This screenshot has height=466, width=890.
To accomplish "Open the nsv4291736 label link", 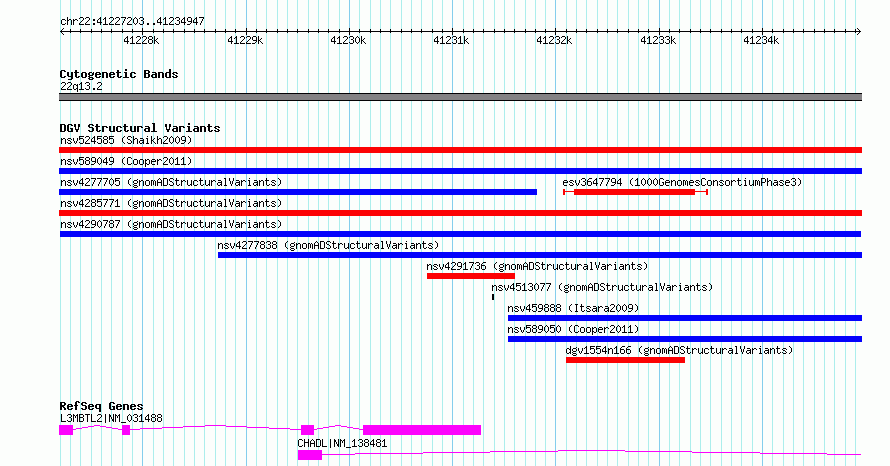I will tap(537, 266).
